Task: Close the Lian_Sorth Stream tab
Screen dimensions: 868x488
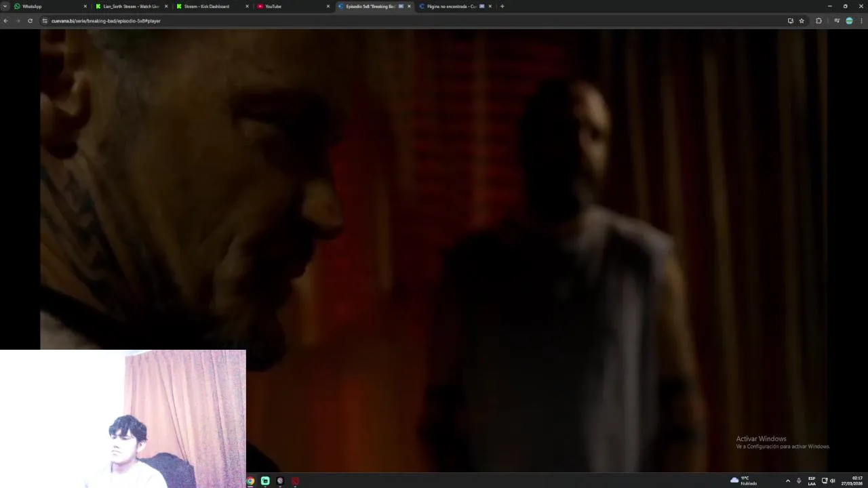Action: click(166, 6)
